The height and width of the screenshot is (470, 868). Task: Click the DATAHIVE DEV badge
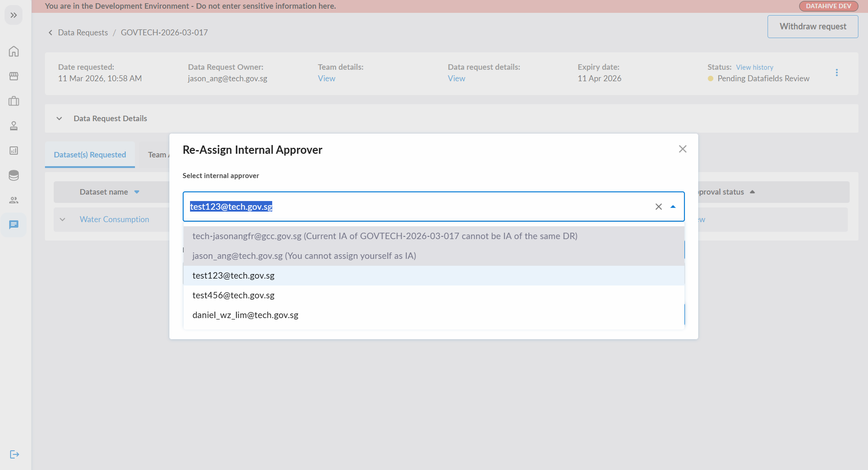(829, 6)
